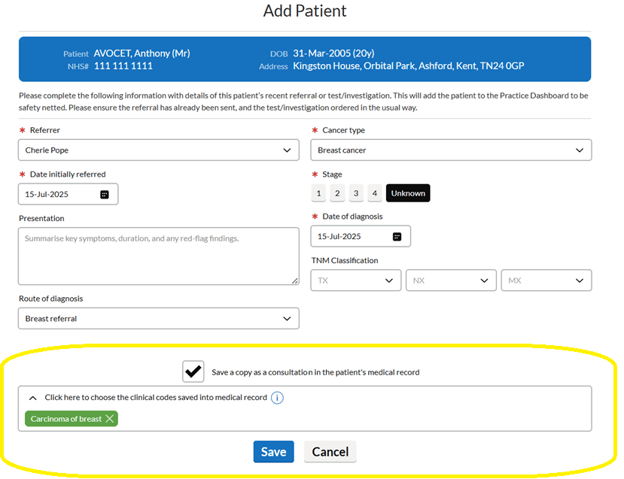This screenshot has width=624, height=479.
Task: Click the Cancel button
Action: [330, 452]
